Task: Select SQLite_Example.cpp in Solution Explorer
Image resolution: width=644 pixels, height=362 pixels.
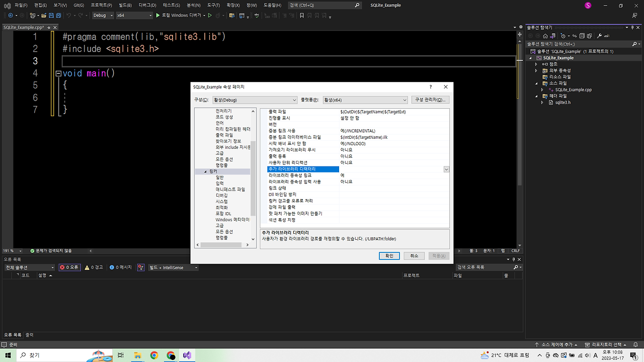Action: [x=574, y=90]
